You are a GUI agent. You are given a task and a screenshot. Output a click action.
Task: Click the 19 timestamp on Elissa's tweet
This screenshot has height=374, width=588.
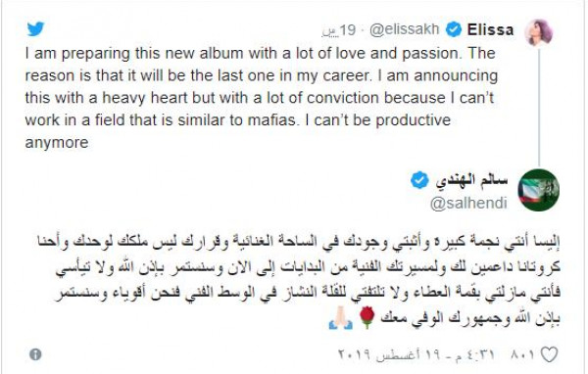click(338, 30)
